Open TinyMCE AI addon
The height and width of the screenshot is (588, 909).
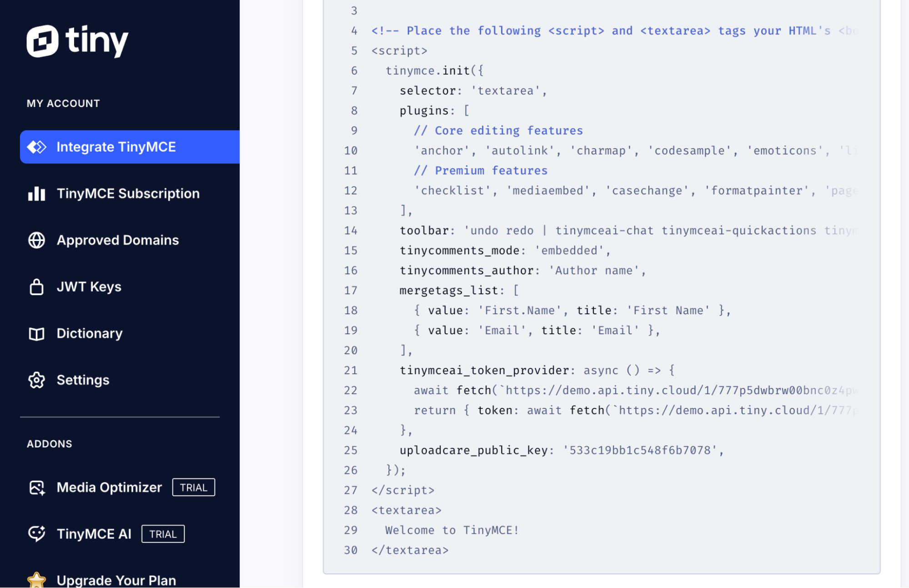[x=94, y=534]
